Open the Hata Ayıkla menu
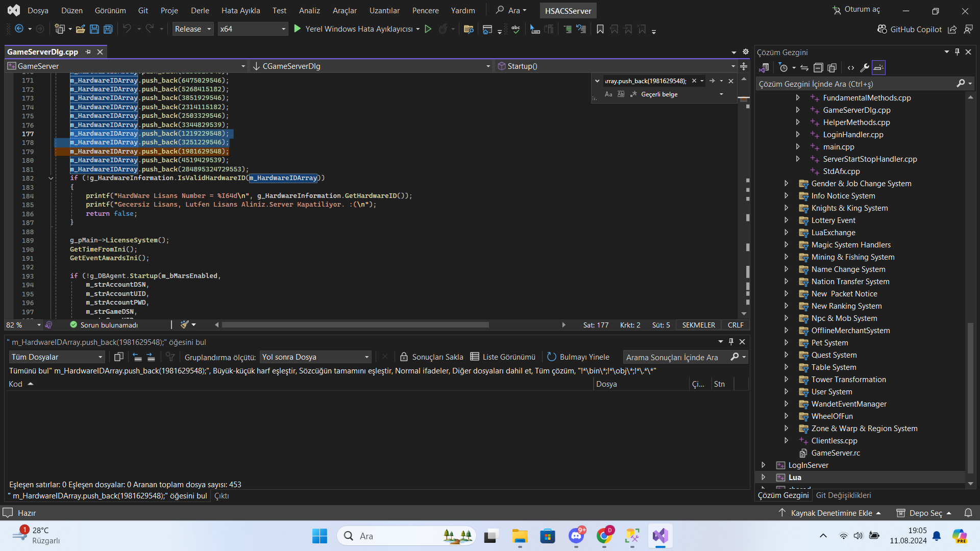 pos(240,10)
